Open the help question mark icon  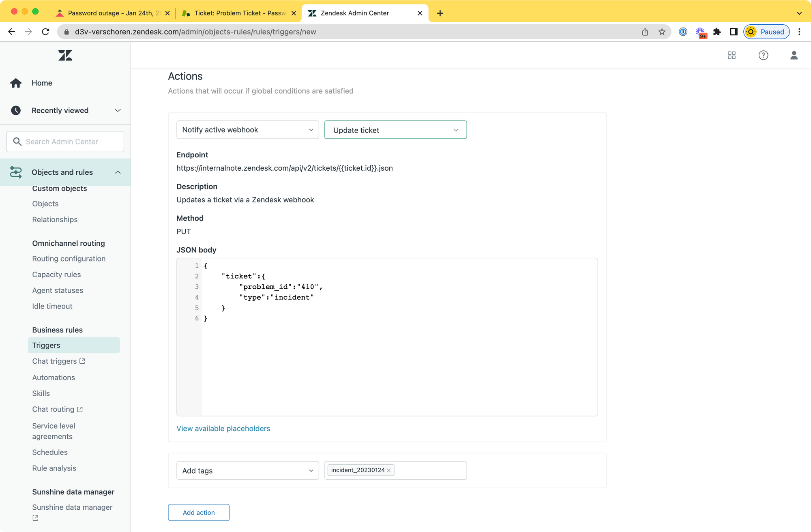coord(763,55)
